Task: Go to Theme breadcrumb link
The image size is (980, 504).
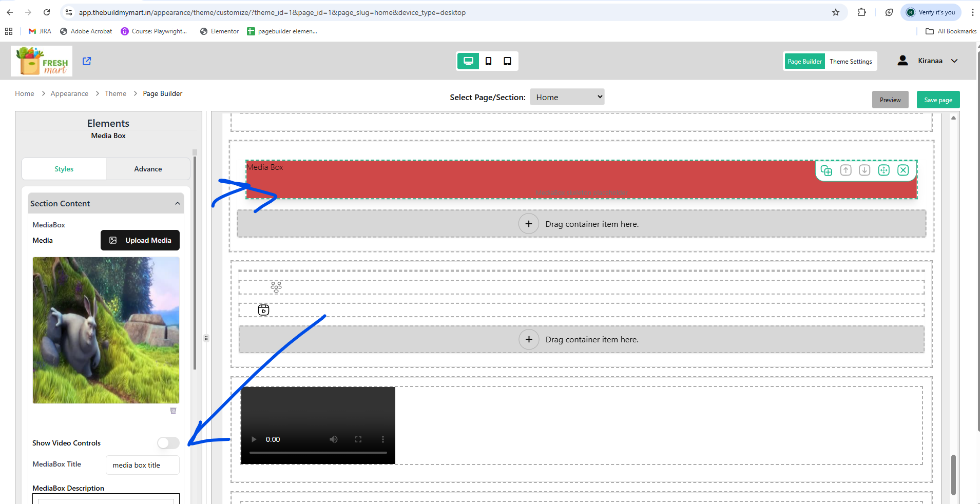Action: [116, 93]
